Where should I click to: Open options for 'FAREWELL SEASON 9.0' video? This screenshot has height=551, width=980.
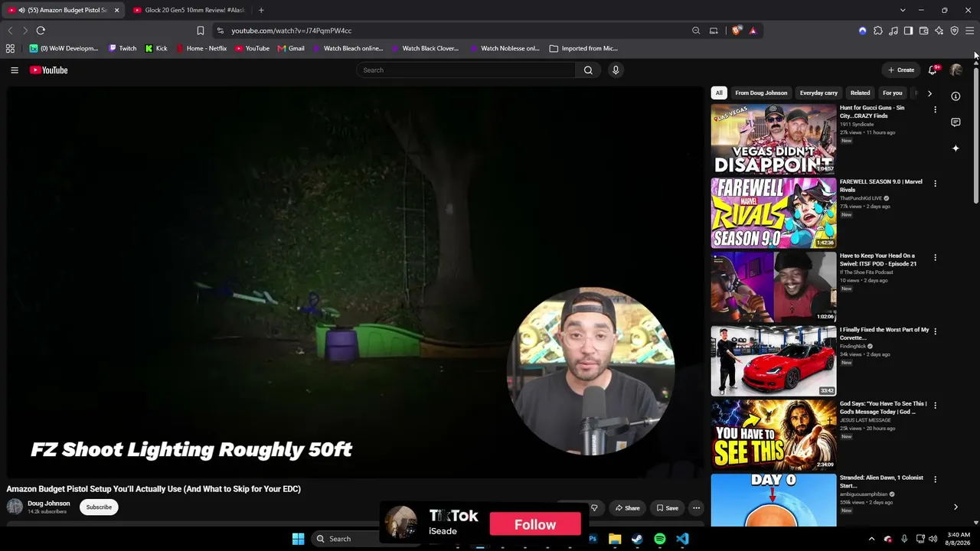[935, 184]
